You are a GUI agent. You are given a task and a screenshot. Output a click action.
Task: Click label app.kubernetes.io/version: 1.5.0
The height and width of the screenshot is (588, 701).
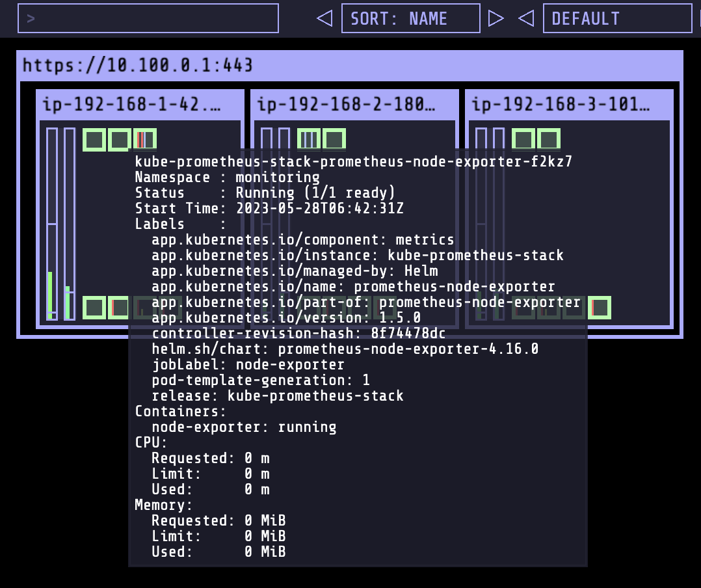287,318
